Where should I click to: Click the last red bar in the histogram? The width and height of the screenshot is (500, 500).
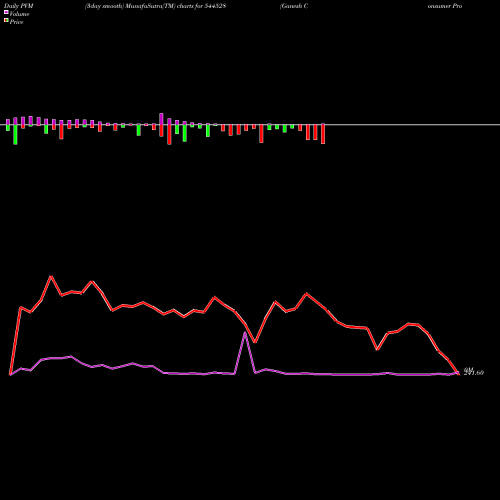[x=323, y=134]
